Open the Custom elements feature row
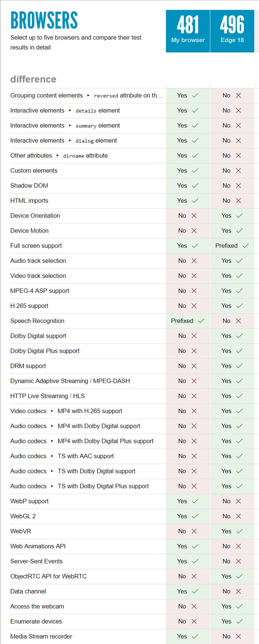Image resolution: width=259 pixels, height=644 pixels. [x=34, y=171]
